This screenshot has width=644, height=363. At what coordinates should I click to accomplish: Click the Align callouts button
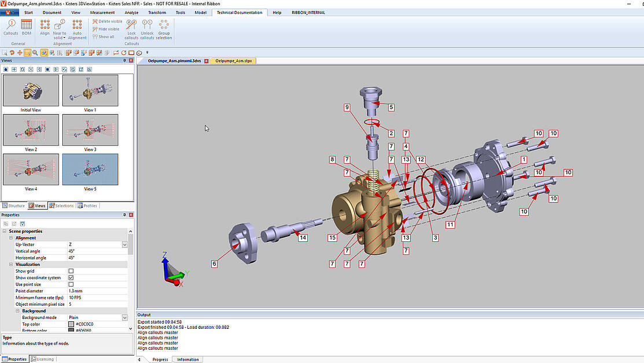point(45,27)
